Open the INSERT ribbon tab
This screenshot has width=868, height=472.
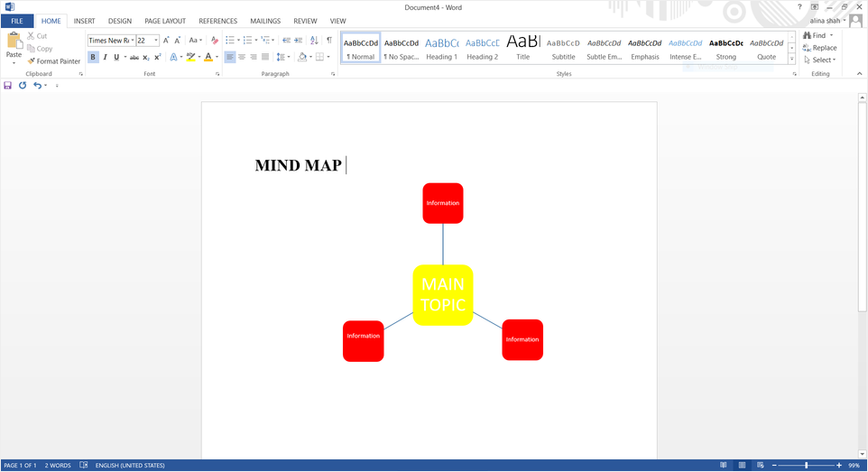pyautogui.click(x=84, y=21)
